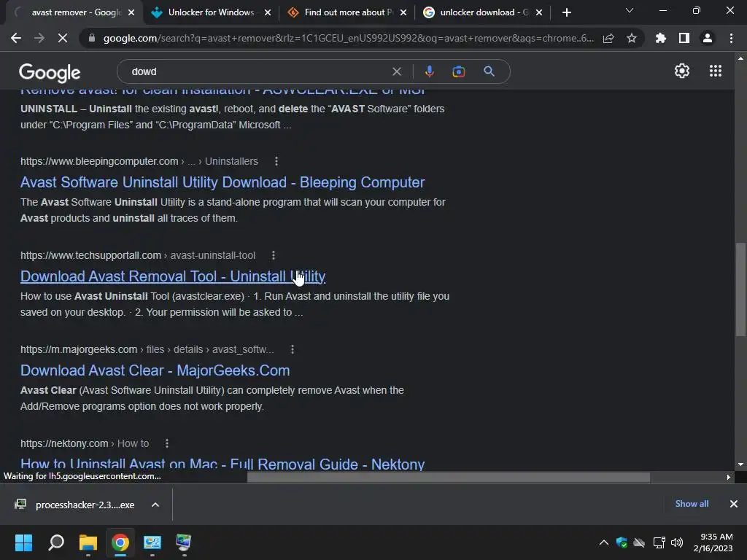Switch to Unlocker for Windows tab
Image resolution: width=747 pixels, height=560 pixels.
point(211,12)
